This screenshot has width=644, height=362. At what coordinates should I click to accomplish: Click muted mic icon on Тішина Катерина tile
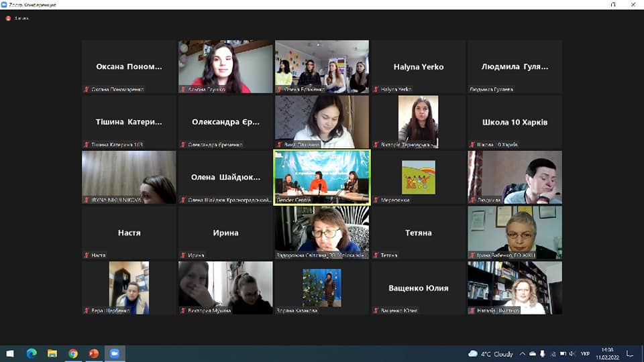pos(87,145)
